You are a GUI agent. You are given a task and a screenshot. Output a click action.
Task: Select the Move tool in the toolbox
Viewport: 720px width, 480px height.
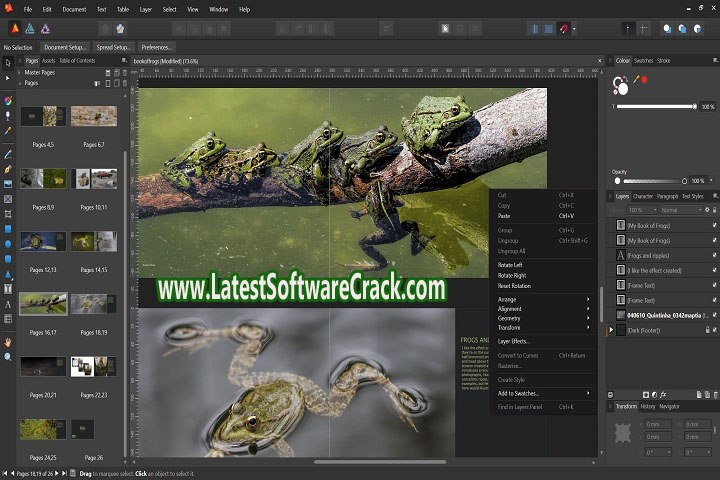pyautogui.click(x=8, y=62)
